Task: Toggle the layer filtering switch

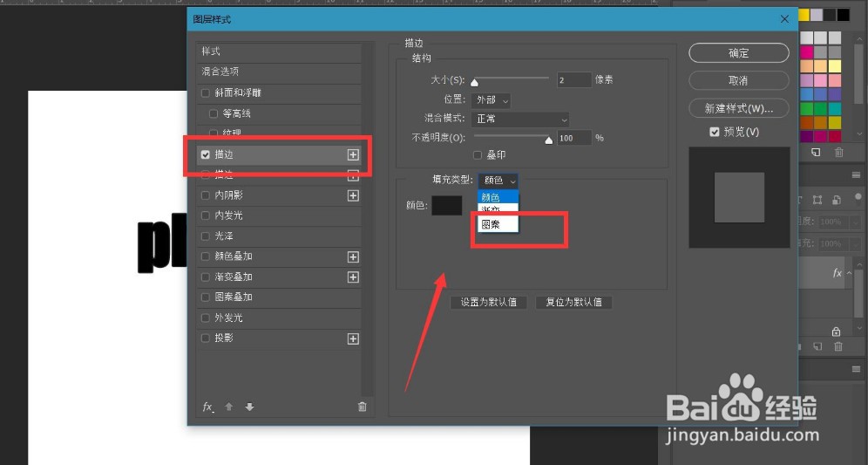Action: (858, 198)
